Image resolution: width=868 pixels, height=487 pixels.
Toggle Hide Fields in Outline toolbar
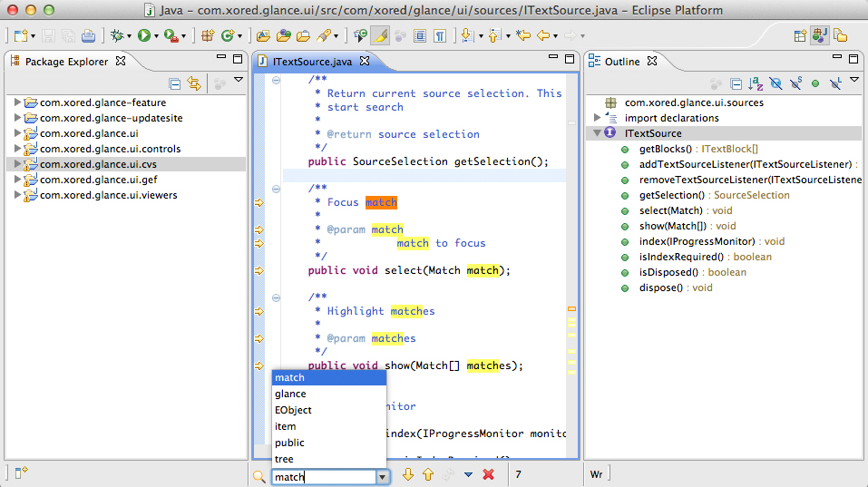(775, 83)
